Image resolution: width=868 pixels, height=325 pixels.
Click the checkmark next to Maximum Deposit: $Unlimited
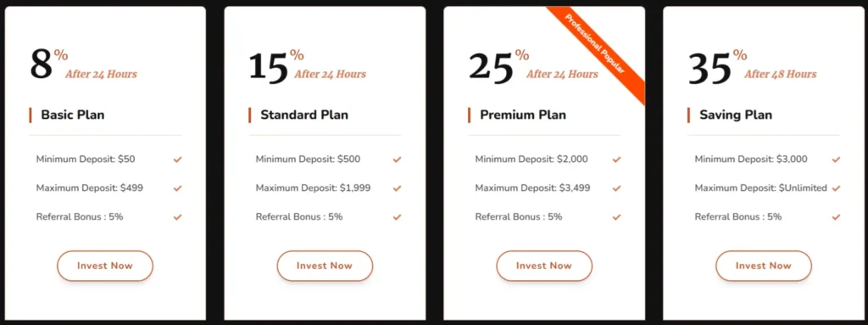pyautogui.click(x=836, y=188)
